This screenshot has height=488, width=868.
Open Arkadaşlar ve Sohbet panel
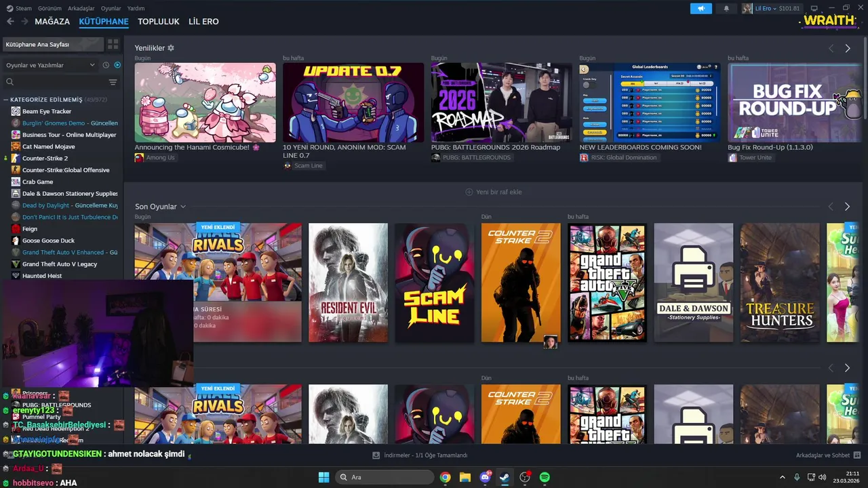tap(828, 455)
